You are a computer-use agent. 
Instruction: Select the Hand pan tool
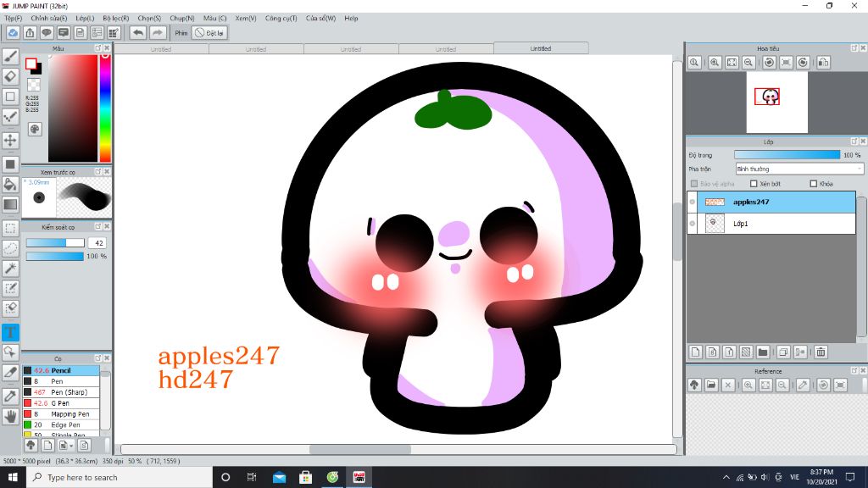[x=10, y=416]
